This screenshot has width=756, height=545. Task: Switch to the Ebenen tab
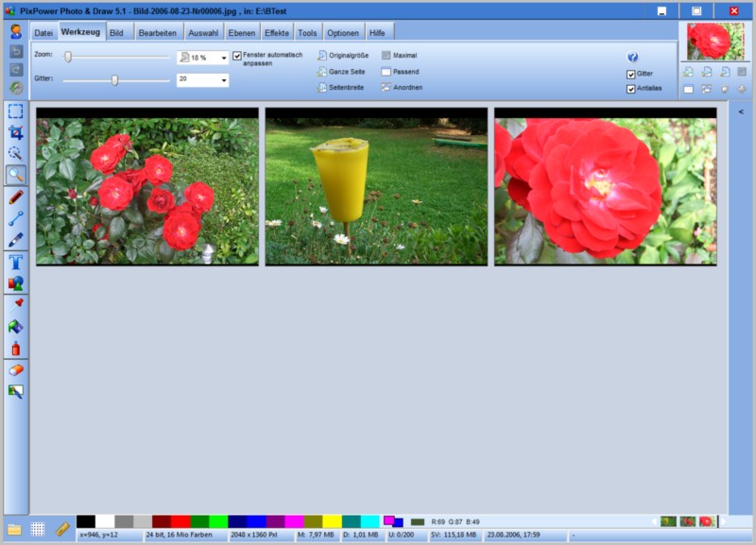[x=242, y=33]
